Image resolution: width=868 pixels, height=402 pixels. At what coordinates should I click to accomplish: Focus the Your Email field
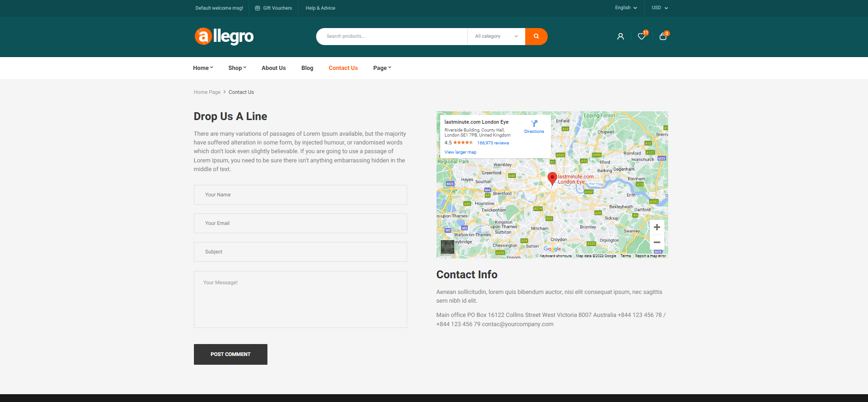coord(301,223)
